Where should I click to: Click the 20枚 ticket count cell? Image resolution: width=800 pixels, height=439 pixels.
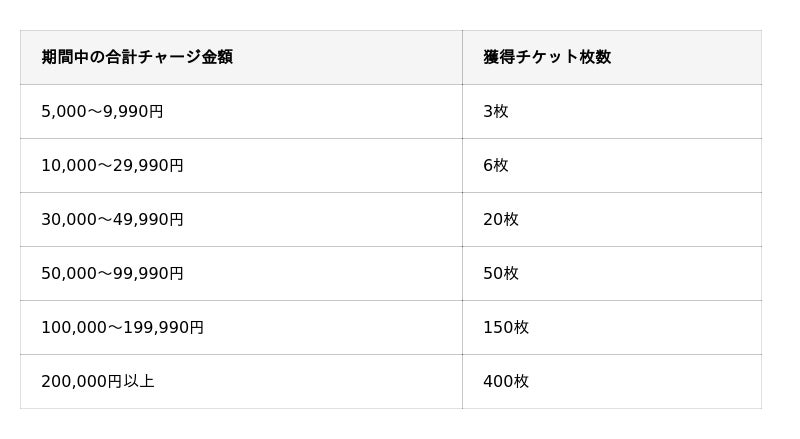coord(501,219)
